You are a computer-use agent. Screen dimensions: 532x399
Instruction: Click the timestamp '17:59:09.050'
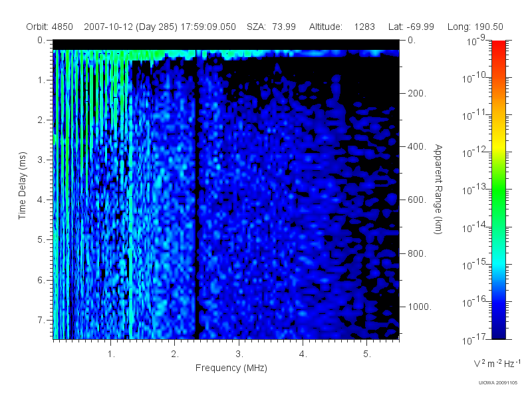point(208,27)
